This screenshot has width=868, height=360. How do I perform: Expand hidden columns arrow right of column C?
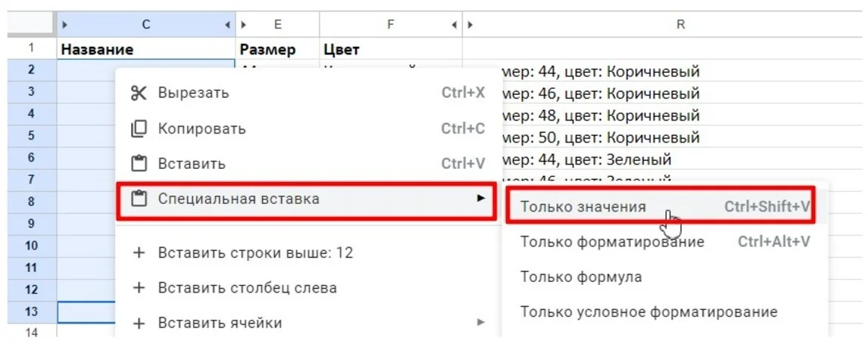227,24
